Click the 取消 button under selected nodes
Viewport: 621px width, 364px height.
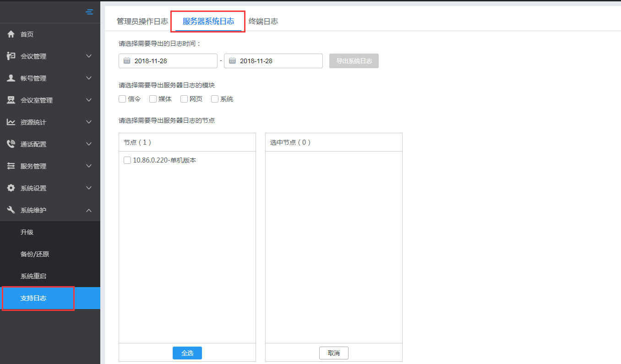click(334, 353)
